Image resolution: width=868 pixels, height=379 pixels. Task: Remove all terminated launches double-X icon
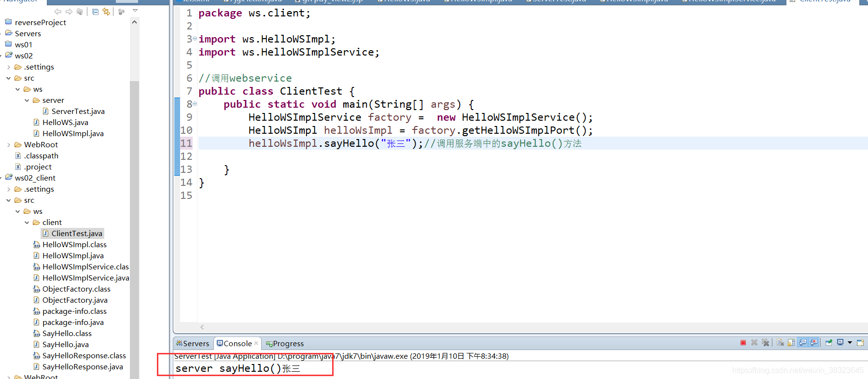tap(766, 343)
